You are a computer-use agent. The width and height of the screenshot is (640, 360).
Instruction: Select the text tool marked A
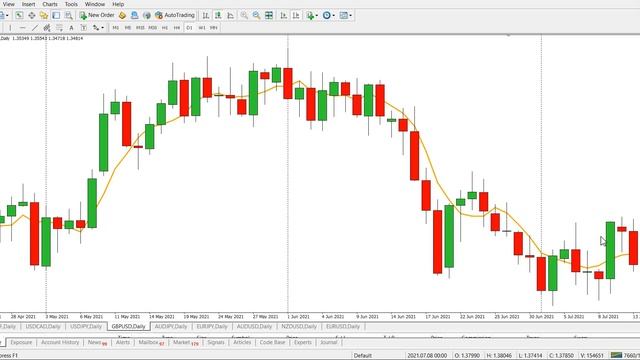(x=71, y=28)
